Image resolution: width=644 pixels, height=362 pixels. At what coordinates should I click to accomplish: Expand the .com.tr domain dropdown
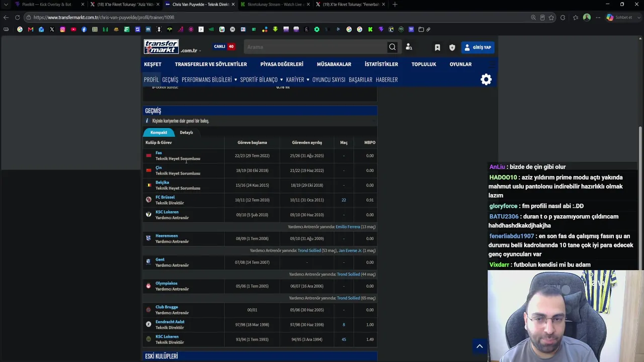coord(191,50)
